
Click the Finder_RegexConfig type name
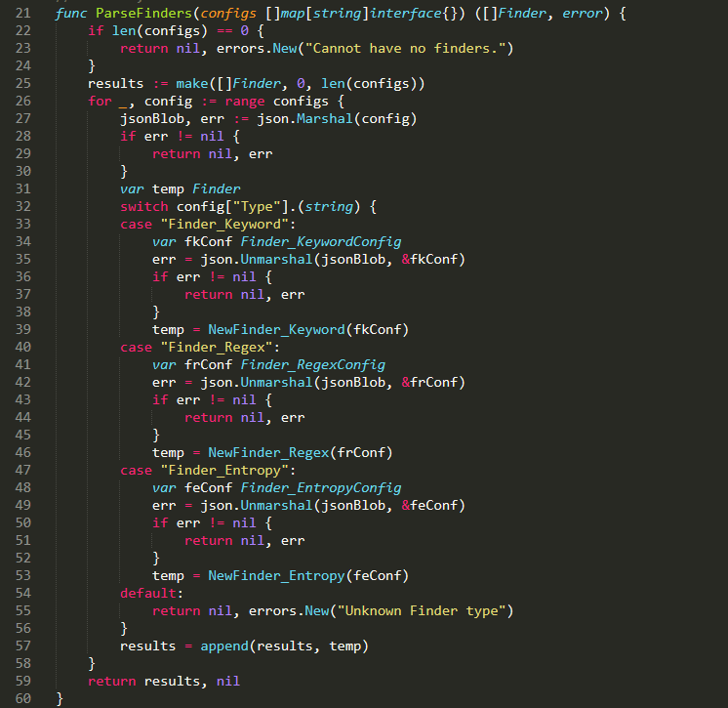pos(313,364)
